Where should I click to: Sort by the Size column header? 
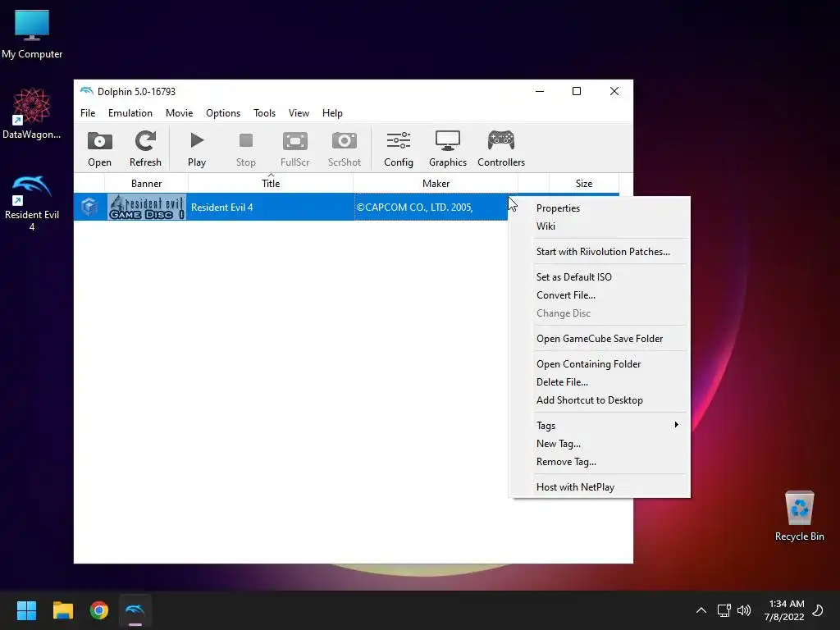point(584,183)
